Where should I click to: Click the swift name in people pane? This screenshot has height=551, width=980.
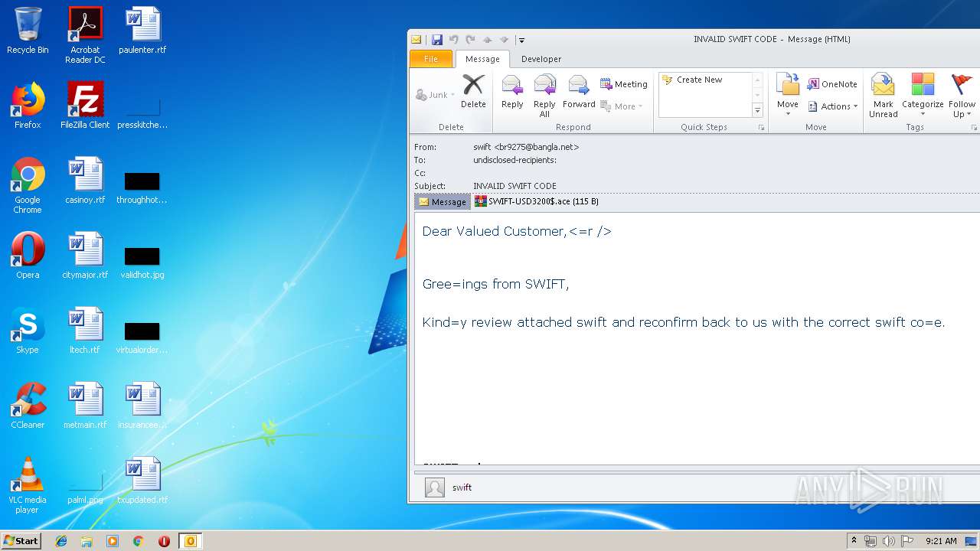pyautogui.click(x=462, y=487)
